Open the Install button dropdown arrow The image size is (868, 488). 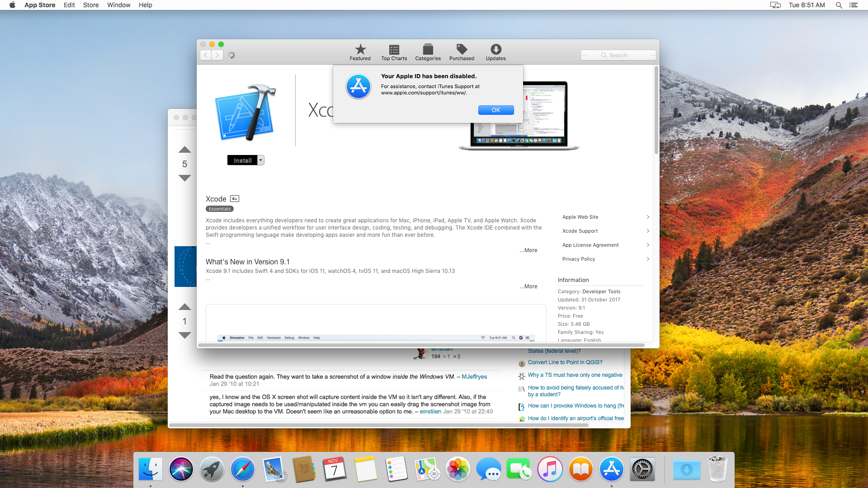pos(261,160)
